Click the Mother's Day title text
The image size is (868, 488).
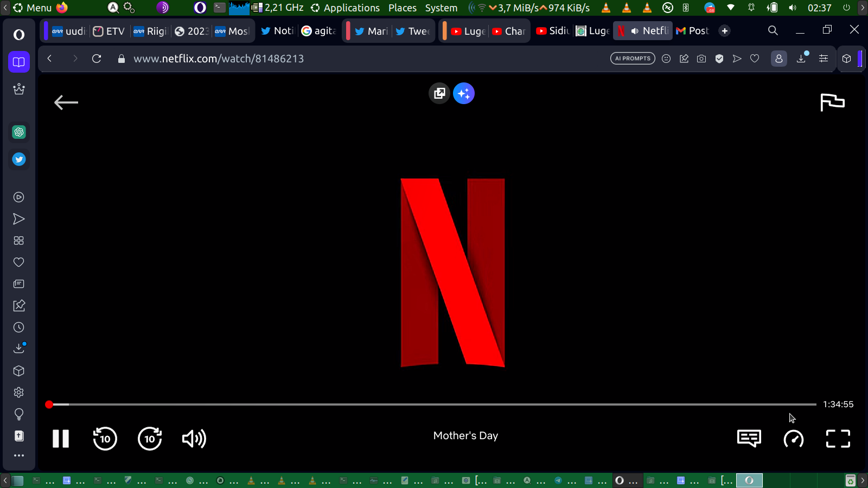pyautogui.click(x=465, y=435)
